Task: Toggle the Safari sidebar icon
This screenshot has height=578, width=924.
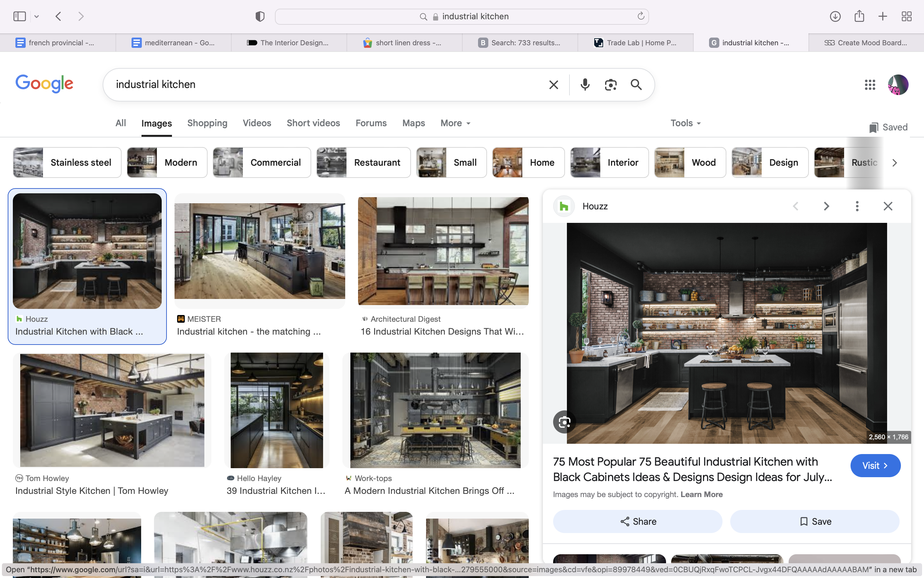Action: point(20,16)
